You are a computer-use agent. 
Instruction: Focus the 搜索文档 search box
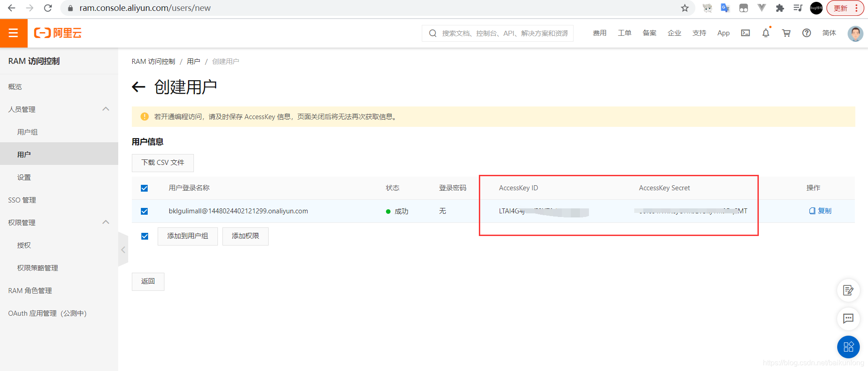497,33
